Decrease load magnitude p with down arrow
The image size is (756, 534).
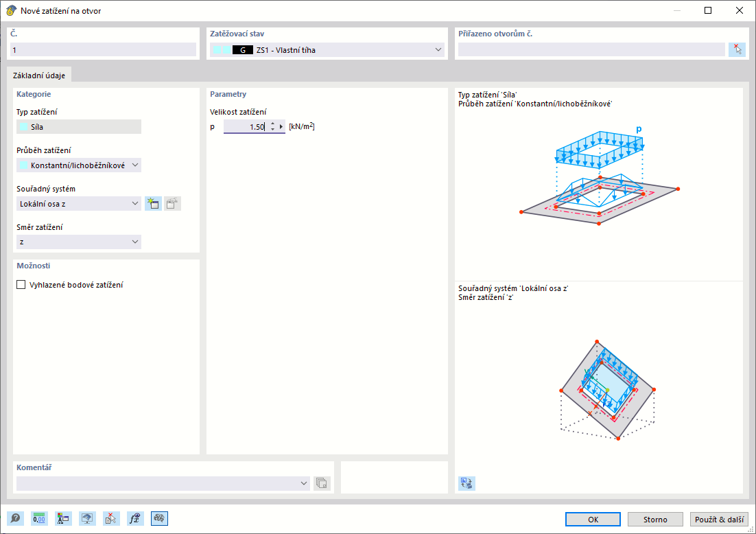tap(273, 129)
